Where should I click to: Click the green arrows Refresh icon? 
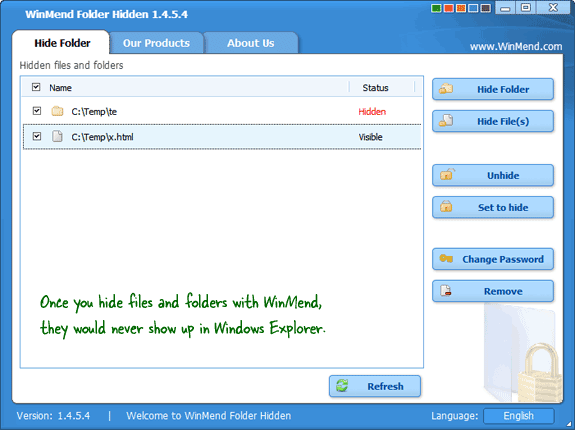pyautogui.click(x=342, y=386)
